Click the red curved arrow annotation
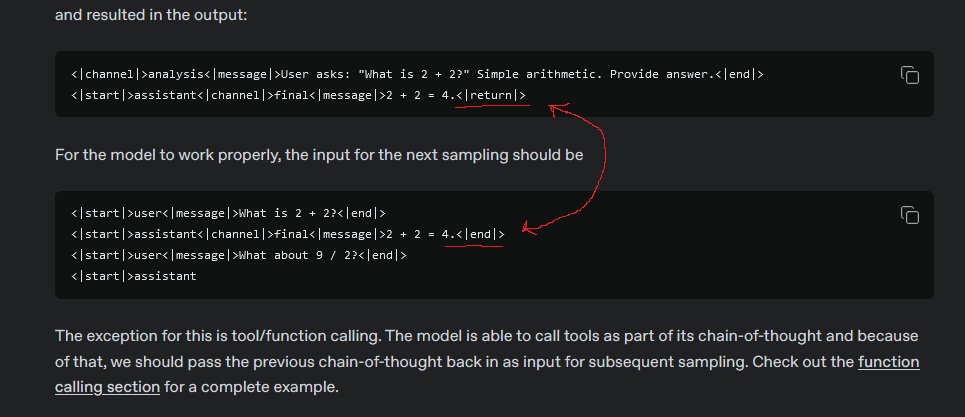This screenshot has height=417, width=965. tap(575, 167)
